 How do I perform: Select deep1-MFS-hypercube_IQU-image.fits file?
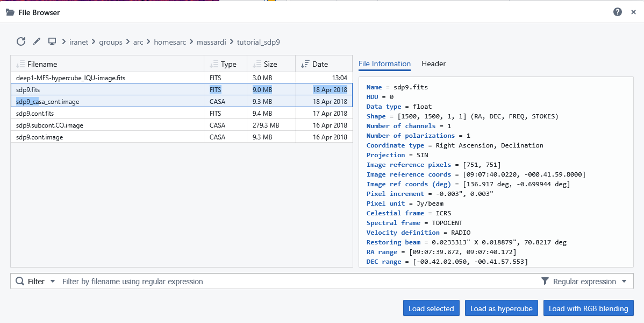click(182, 78)
